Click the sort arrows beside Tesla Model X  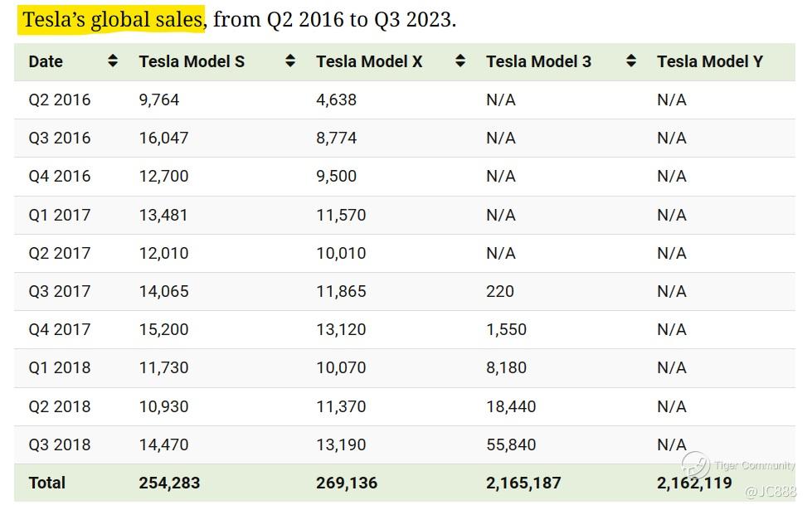pos(461,61)
